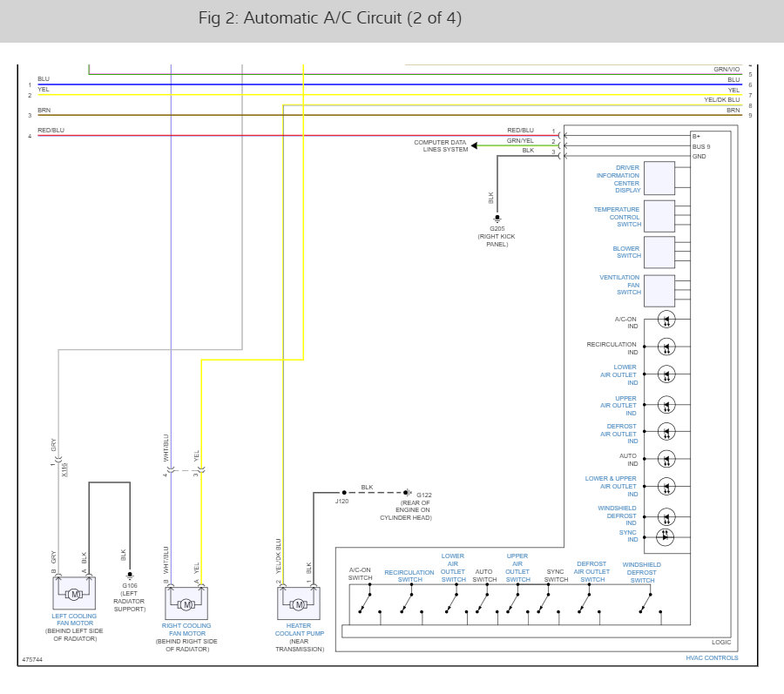Open the Ventilation Fan Switch link

(x=620, y=284)
